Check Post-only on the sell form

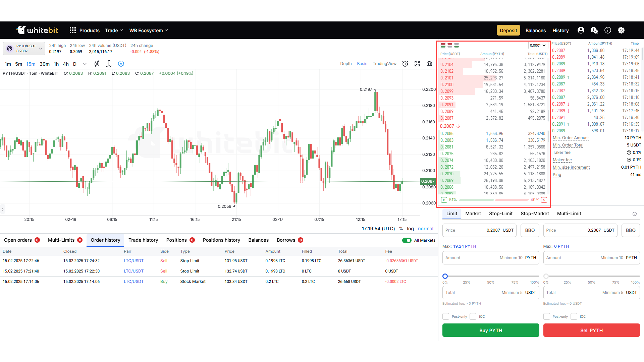click(547, 316)
